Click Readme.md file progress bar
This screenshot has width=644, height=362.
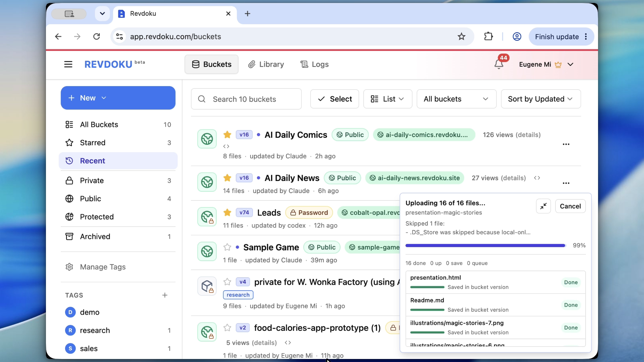[427, 310]
